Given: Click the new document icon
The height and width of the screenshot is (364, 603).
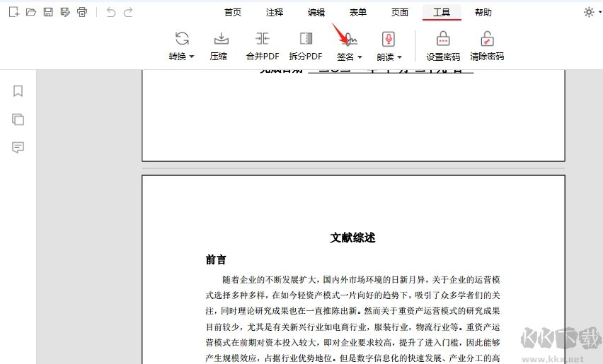Looking at the screenshot, I should pyautogui.click(x=14, y=12).
